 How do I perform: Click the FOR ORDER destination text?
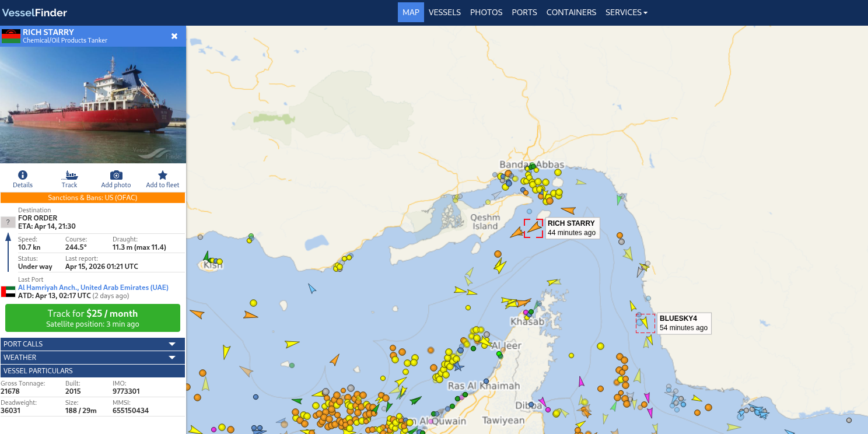click(38, 218)
